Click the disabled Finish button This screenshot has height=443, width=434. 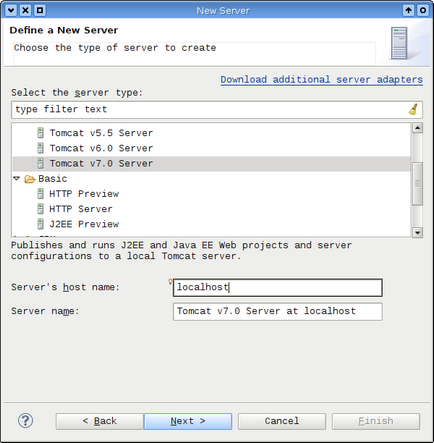coord(376,421)
